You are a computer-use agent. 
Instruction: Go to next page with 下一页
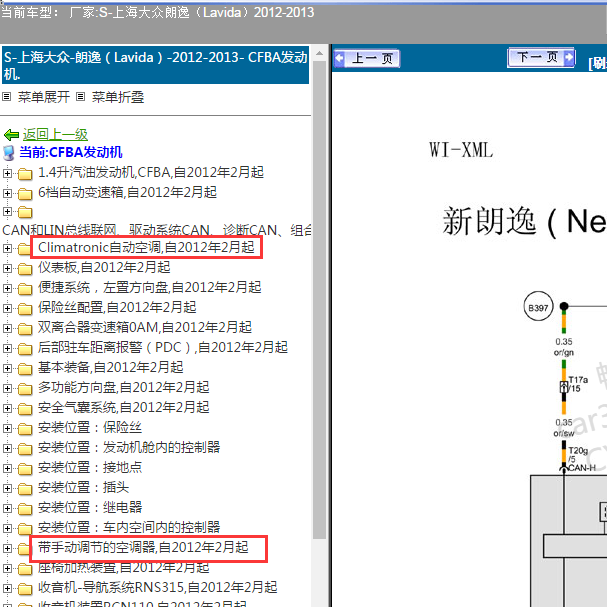541,58
